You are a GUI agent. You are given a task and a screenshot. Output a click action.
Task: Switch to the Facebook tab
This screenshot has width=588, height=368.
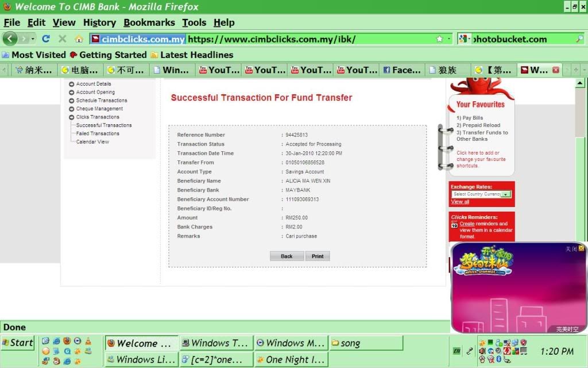tap(402, 70)
